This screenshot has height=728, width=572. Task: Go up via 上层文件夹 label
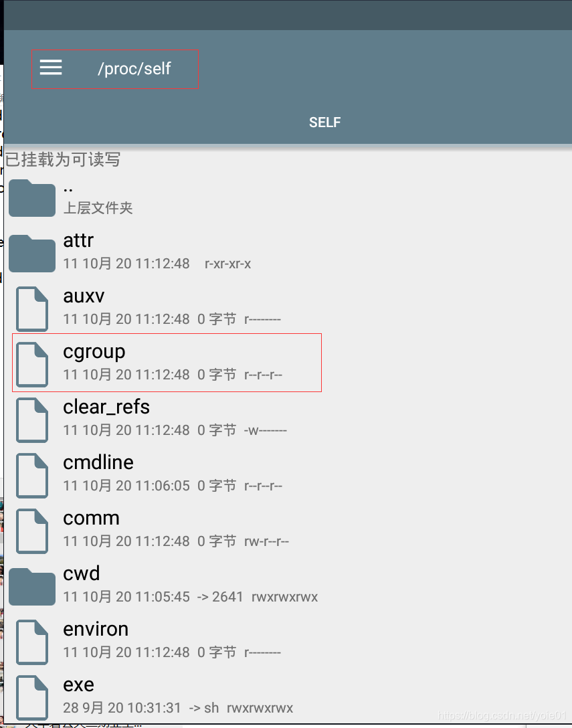click(x=98, y=207)
